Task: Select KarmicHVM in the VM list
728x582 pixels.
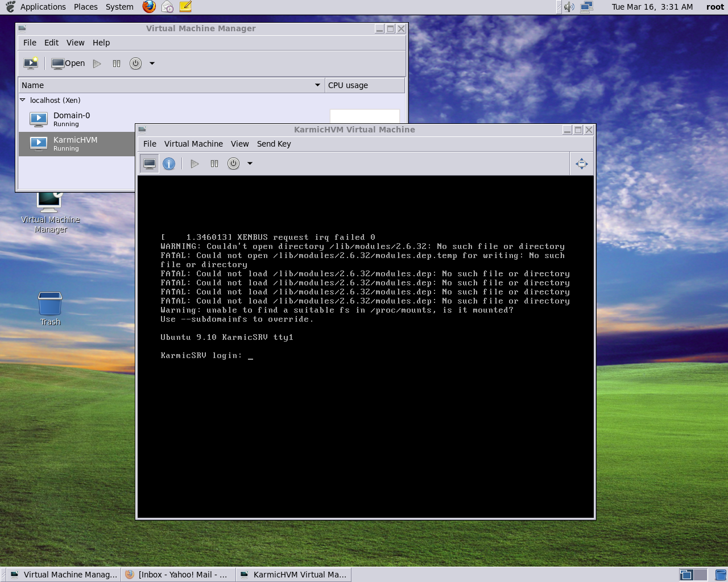Action: [75, 144]
